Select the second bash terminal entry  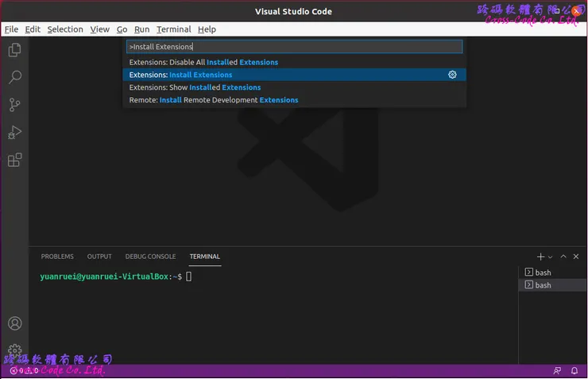[552, 285]
